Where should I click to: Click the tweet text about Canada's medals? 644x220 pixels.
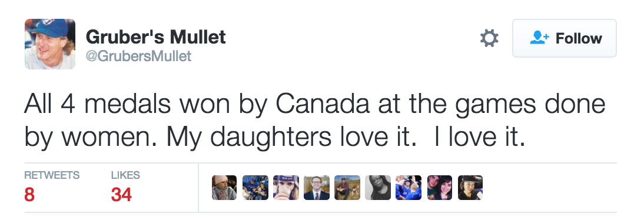tap(314, 121)
